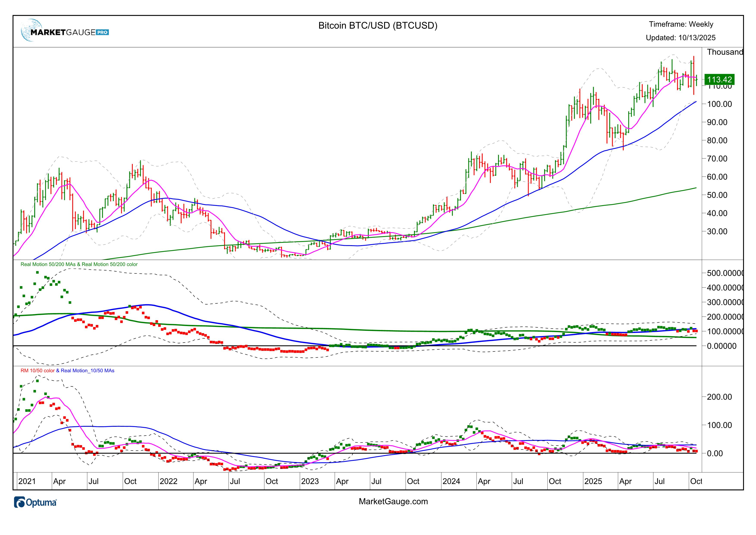Image resolution: width=756 pixels, height=535 pixels.
Task: Click the RM 10/50 color legend label
Action: [37, 371]
